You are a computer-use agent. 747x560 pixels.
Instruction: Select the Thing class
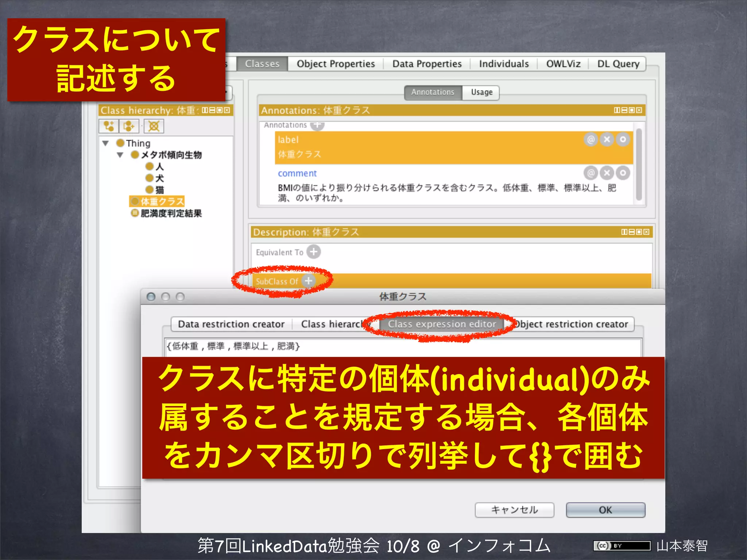point(133,143)
